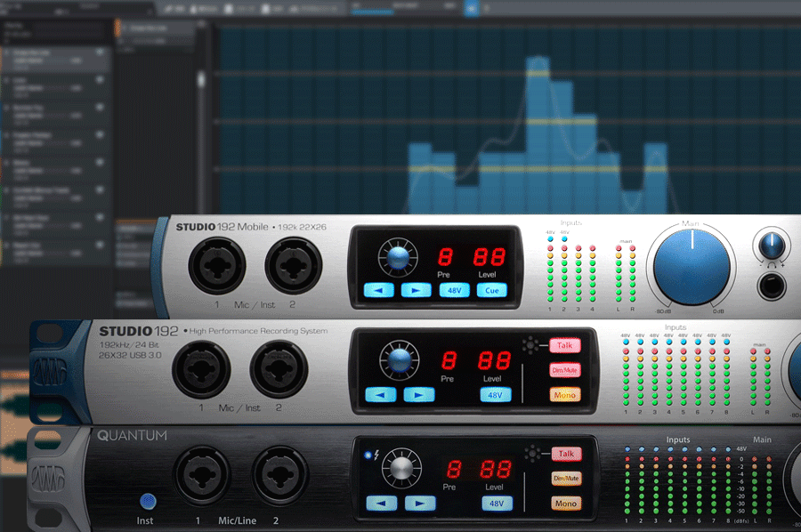This screenshot has height=532, width=801.
Task: Click the blue Inst button on the Quantum unit
Action: coord(148,502)
